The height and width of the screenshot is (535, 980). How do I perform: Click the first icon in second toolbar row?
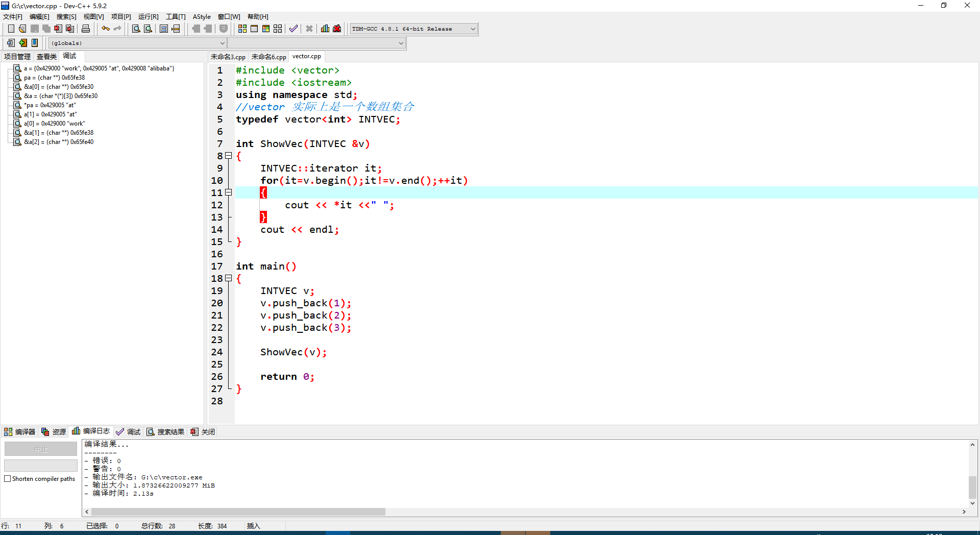click(11, 43)
